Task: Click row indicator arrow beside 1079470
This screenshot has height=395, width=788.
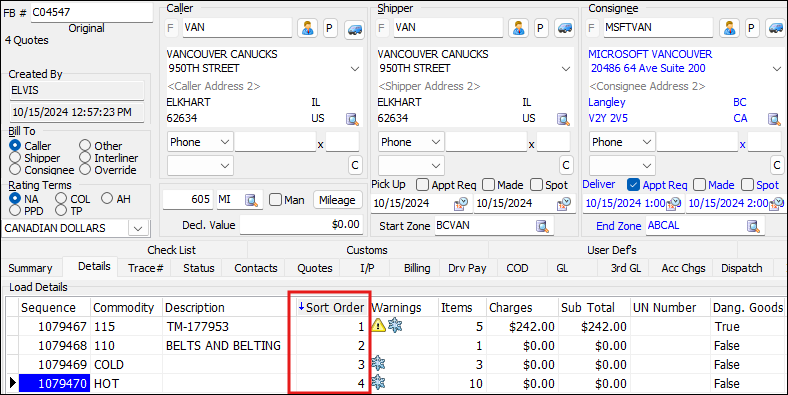Action: point(13,384)
